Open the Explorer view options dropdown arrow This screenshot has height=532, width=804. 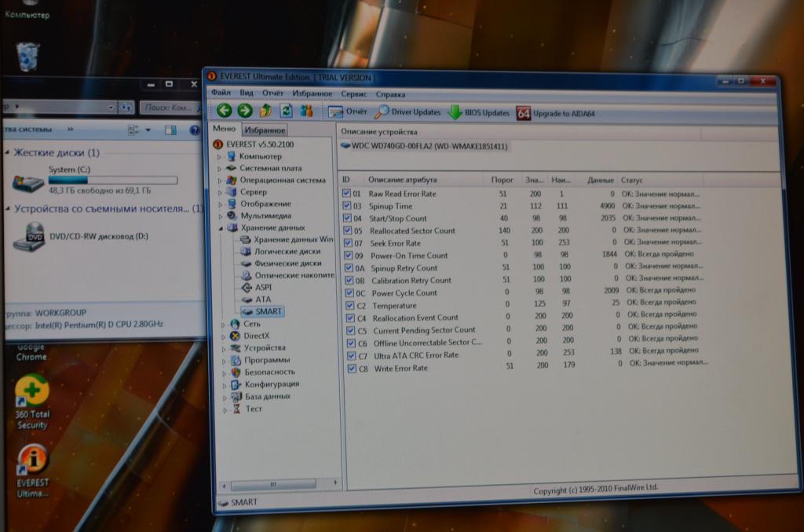tap(148, 130)
